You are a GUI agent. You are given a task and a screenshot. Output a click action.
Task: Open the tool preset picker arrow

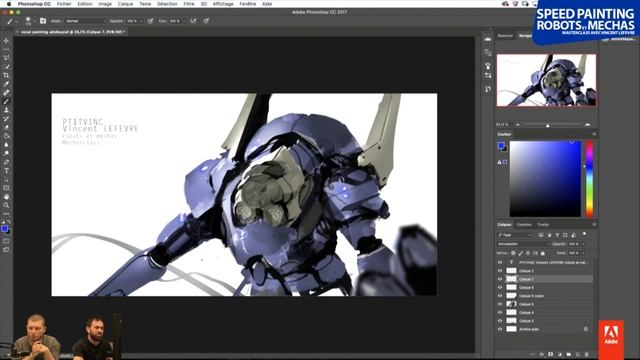click(17, 21)
